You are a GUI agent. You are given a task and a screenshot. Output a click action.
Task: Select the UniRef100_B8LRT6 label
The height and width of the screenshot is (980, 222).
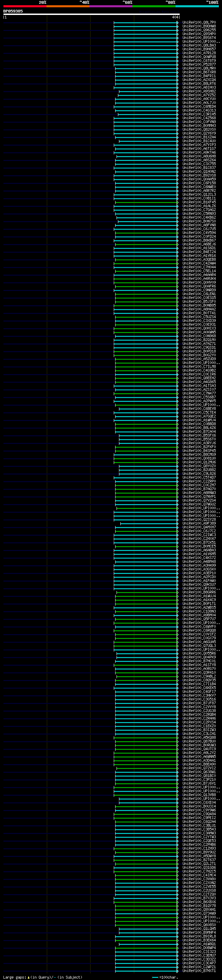199,84
